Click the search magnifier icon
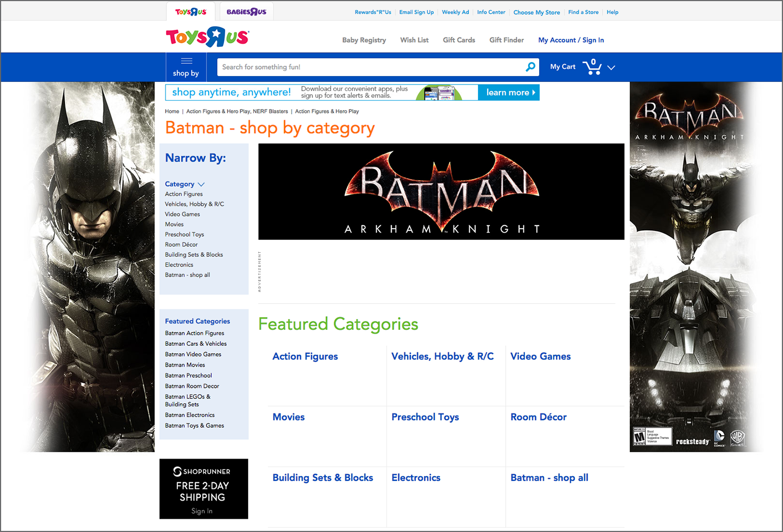 point(530,67)
